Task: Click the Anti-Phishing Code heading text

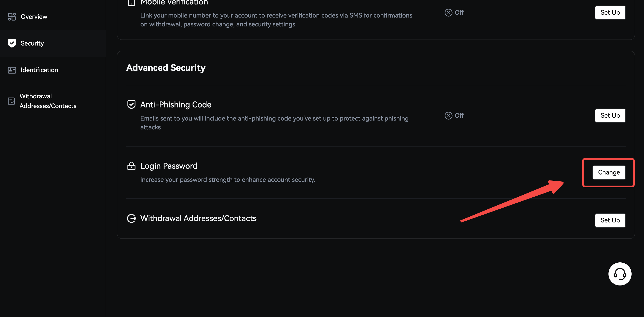Action: click(x=176, y=105)
